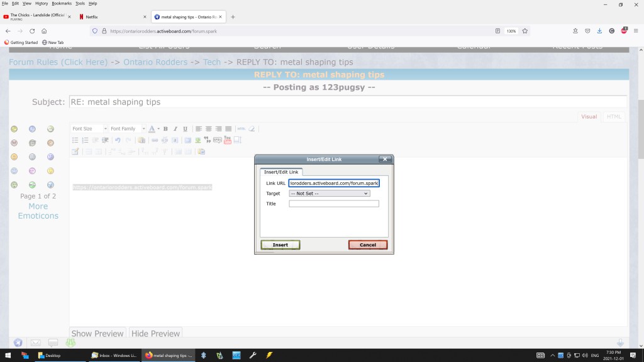Click the Title input field

click(x=334, y=204)
